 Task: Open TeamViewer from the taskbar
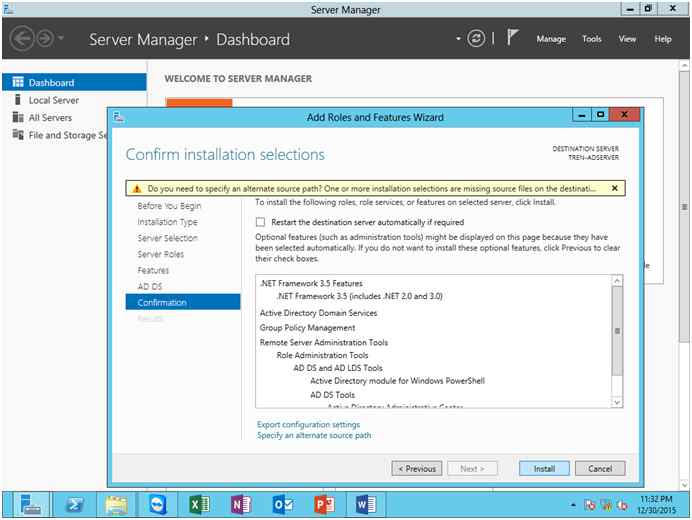pos(158,505)
